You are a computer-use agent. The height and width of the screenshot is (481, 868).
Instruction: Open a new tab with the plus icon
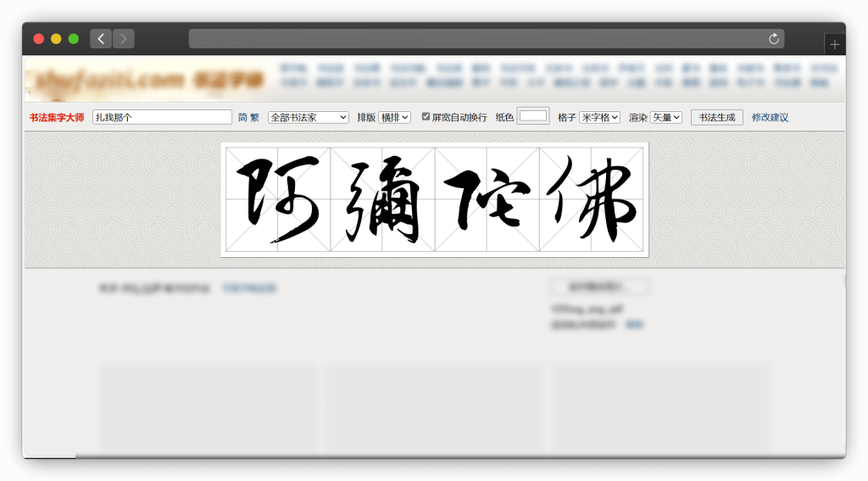click(x=835, y=44)
